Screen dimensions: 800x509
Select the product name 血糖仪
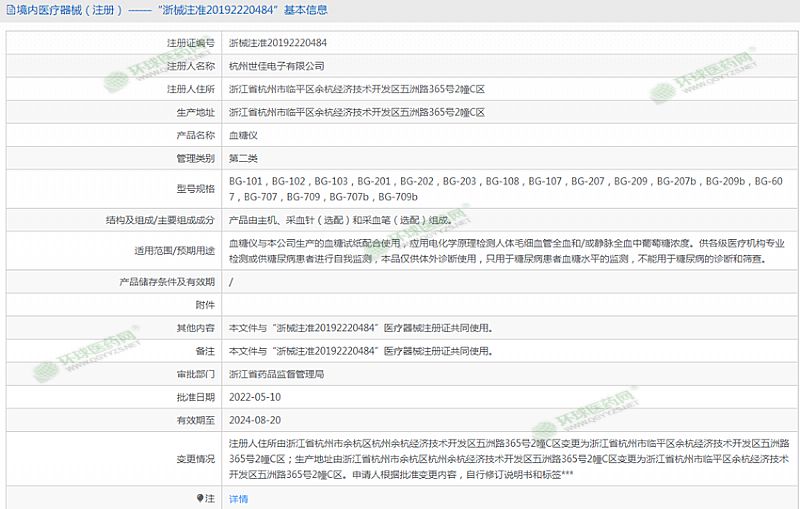[243, 135]
